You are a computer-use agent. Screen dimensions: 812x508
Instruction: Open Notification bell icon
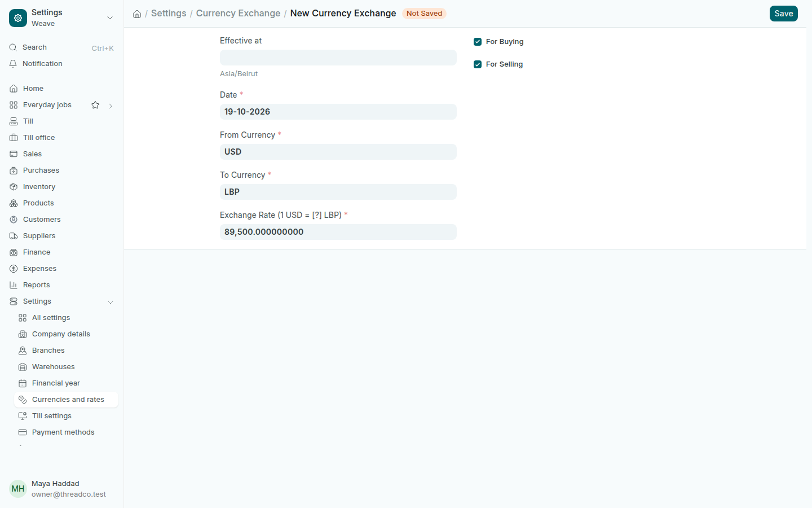[13, 64]
